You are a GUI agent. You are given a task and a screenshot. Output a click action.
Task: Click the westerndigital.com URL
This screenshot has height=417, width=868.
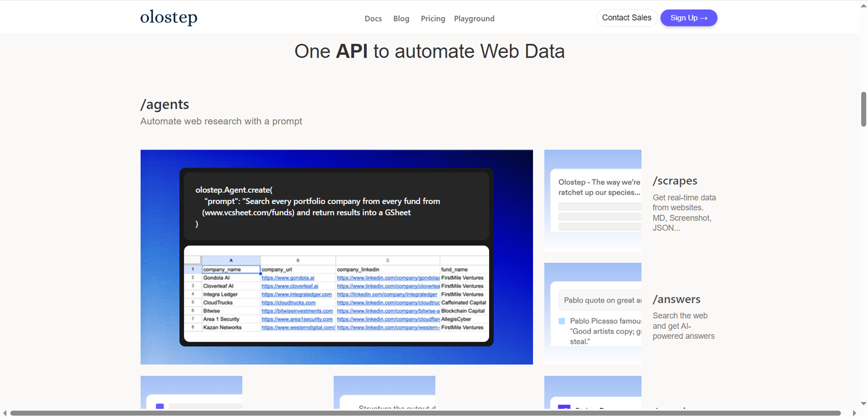pos(298,328)
